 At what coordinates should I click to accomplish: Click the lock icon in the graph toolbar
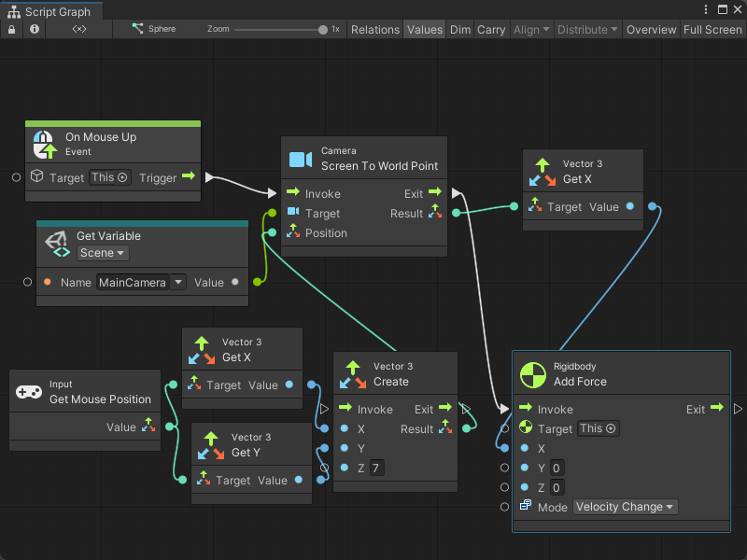click(11, 29)
